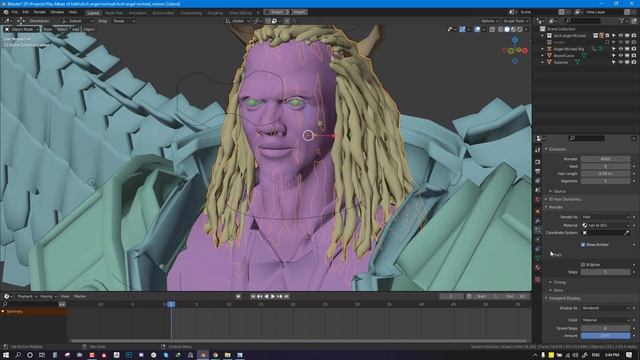The height and width of the screenshot is (360, 640).
Task: Open the World properties tab icon
Action: [x=538, y=200]
